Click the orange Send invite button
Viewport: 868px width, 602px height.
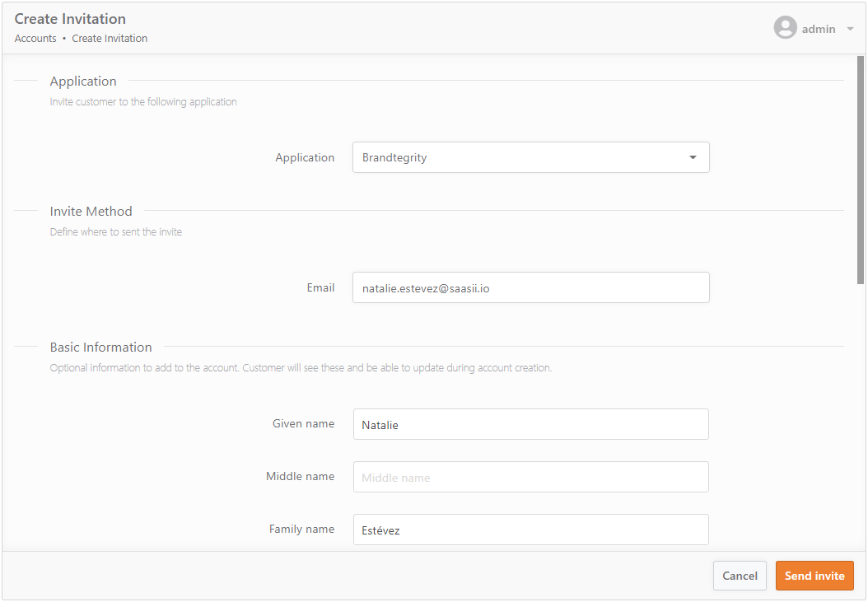[x=814, y=576]
